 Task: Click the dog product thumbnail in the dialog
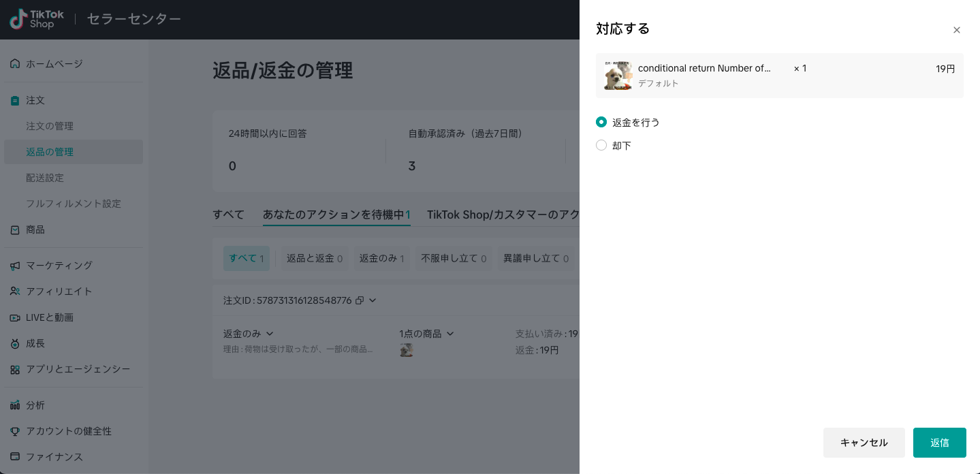618,75
